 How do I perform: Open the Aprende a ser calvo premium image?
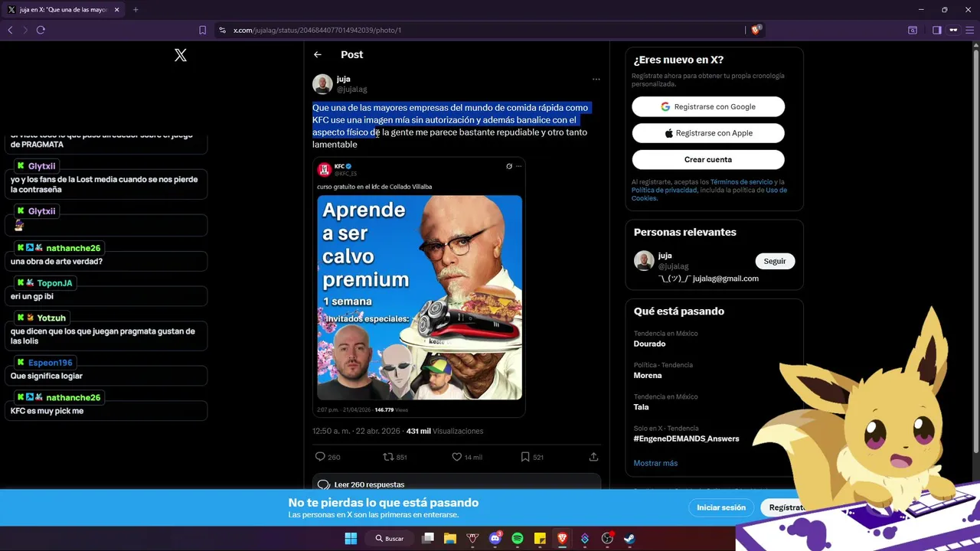pos(420,298)
